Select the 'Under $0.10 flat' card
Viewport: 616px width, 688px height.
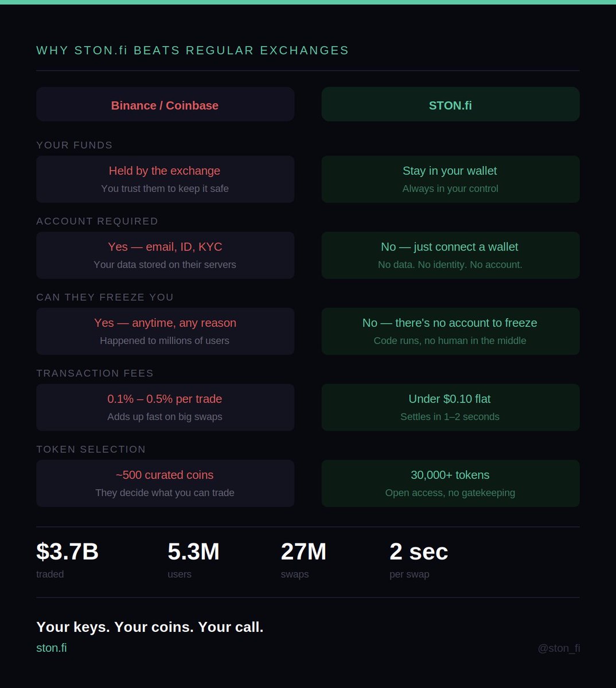450,407
